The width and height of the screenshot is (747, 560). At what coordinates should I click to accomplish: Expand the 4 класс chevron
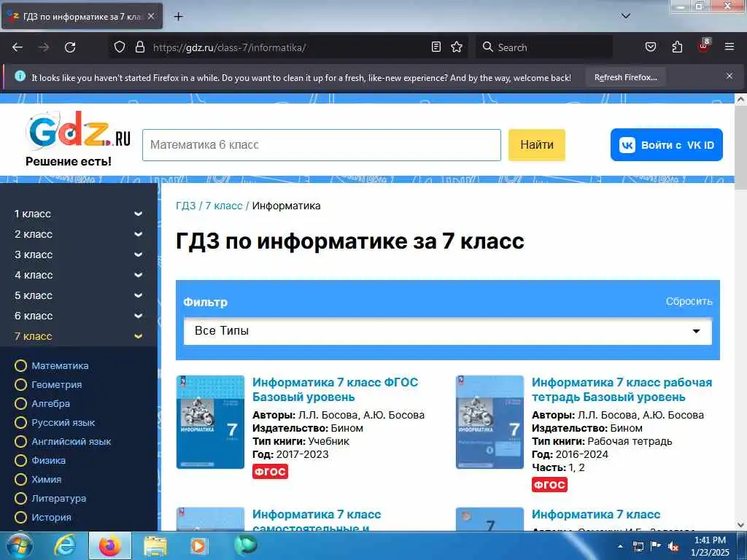[138, 275]
